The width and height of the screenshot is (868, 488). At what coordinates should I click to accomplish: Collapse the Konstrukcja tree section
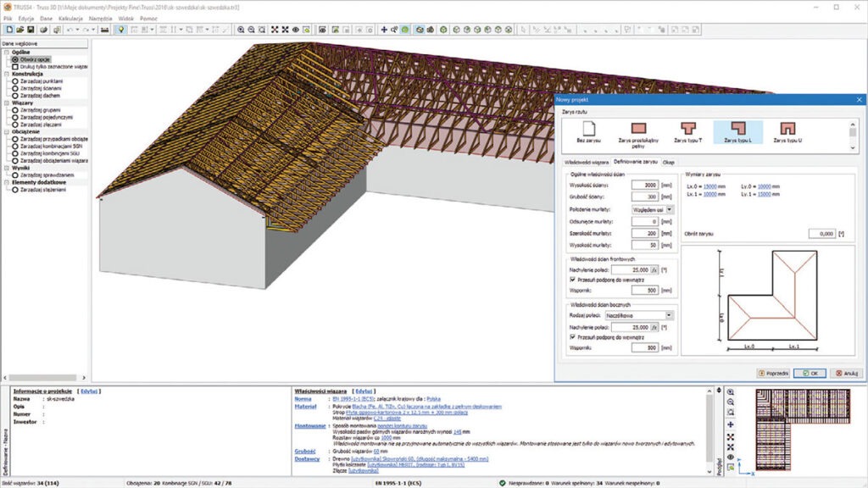coord(7,74)
